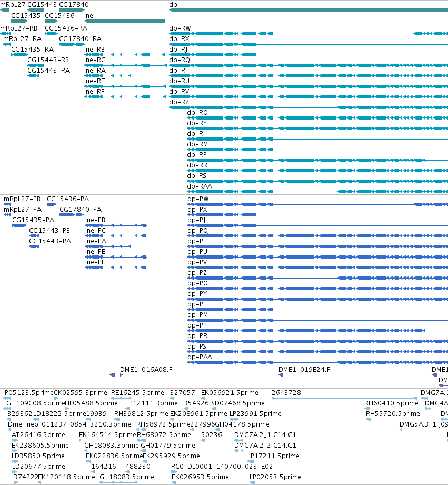Select the CG17840-RA transcript label
This screenshot has width=448, height=485.
81,39
